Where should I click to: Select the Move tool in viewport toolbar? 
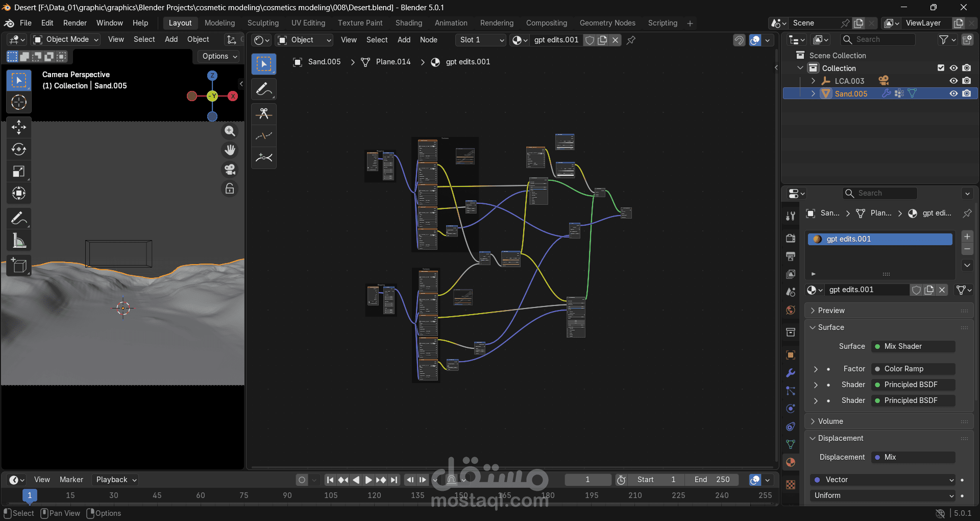19,127
